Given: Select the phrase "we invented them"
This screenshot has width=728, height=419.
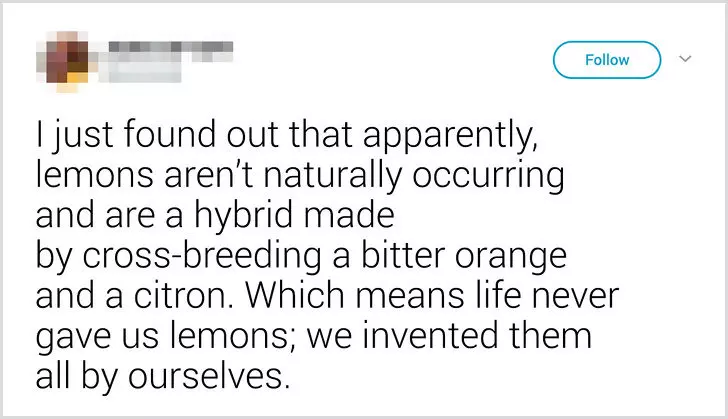Looking at the screenshot, I should [449, 336].
